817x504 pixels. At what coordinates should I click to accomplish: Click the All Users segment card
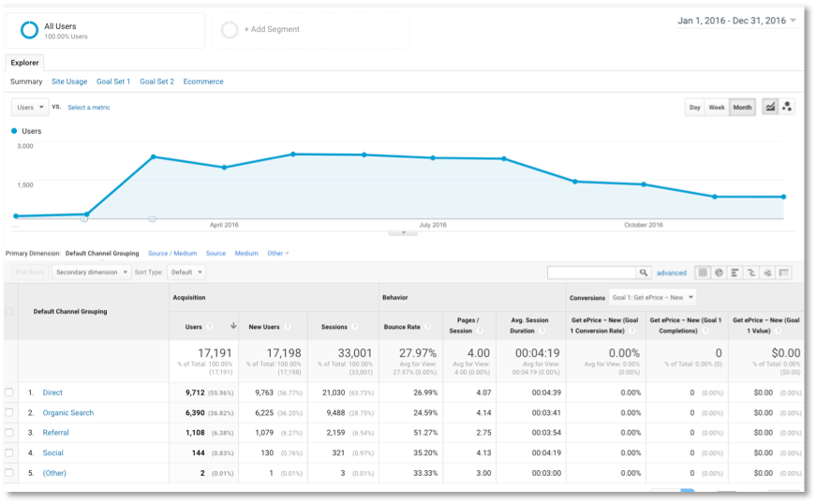(105, 30)
